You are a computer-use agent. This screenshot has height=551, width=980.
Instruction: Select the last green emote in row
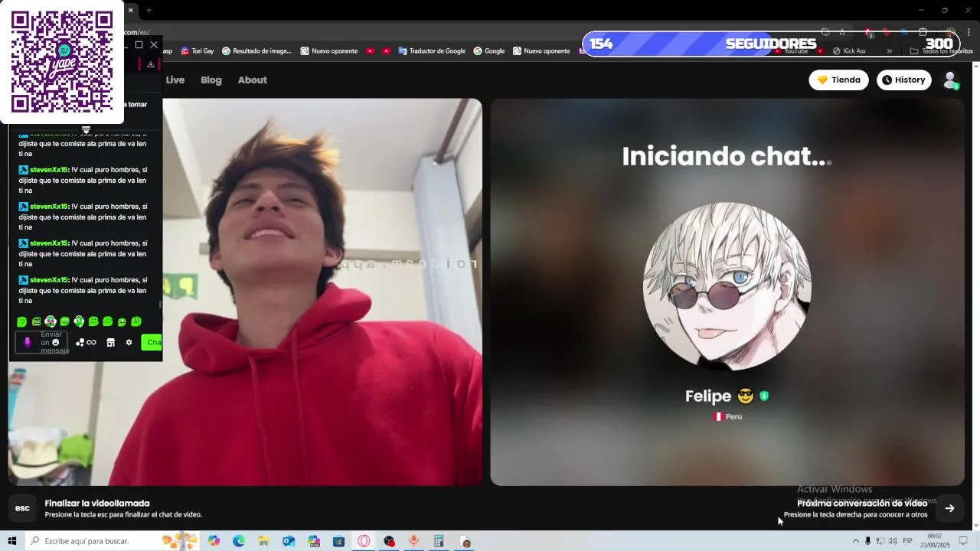[x=136, y=321]
